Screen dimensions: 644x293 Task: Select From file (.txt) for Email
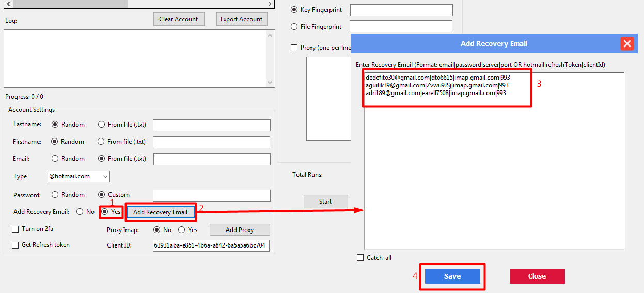tap(102, 159)
